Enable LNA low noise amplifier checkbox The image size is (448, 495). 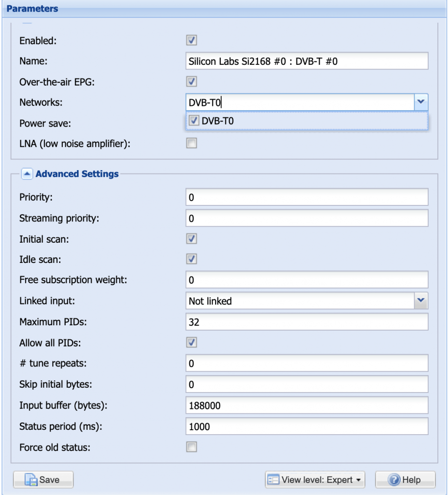click(x=192, y=143)
